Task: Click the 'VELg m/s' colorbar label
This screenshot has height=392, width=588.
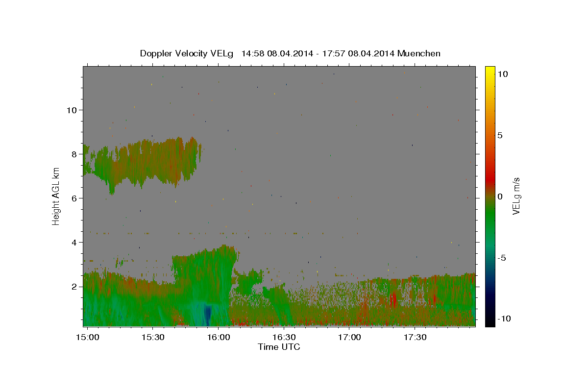Action: (516, 196)
